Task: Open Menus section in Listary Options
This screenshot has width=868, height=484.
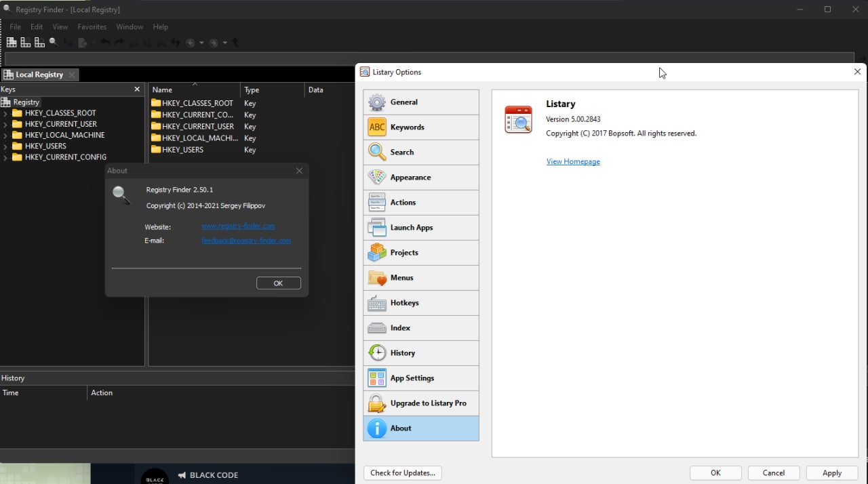Action: click(421, 278)
